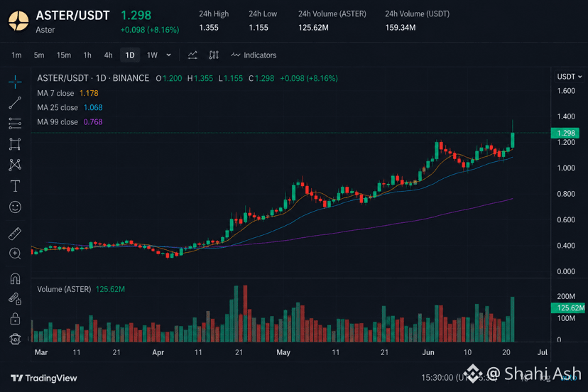Click the latest green candlestick on chart
Image resolution: width=588 pixels, height=392 pixels.
coord(512,140)
